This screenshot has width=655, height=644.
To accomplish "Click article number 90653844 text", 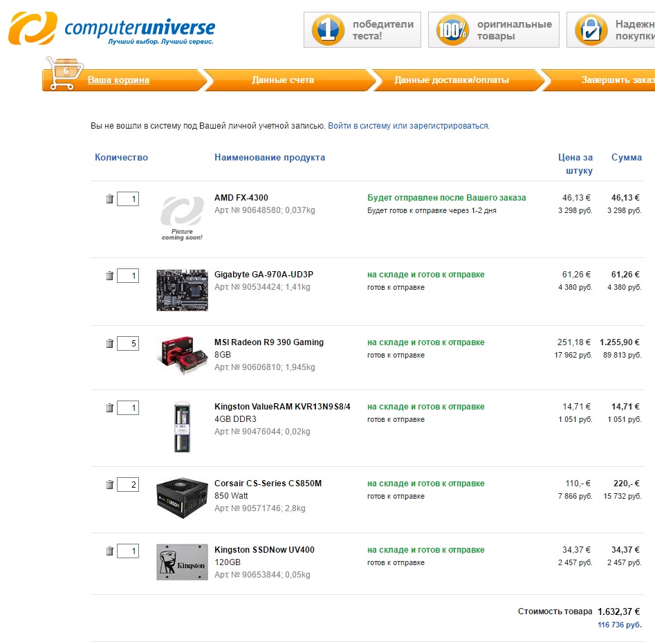I will tap(262, 575).
